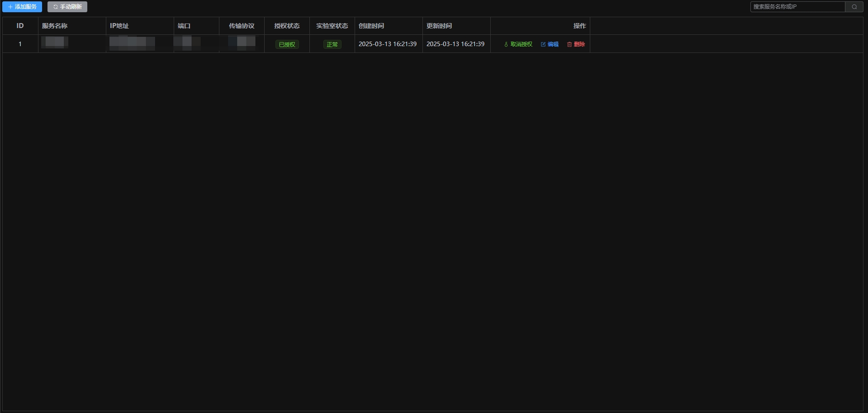Click the ID column header

coord(20,26)
